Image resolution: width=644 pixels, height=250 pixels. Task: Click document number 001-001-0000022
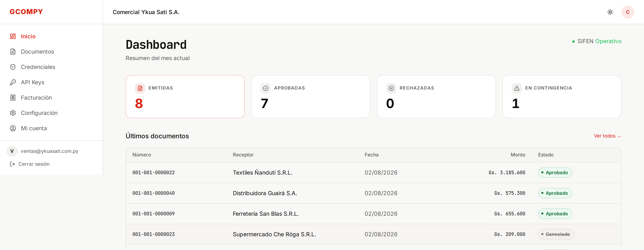coord(154,172)
